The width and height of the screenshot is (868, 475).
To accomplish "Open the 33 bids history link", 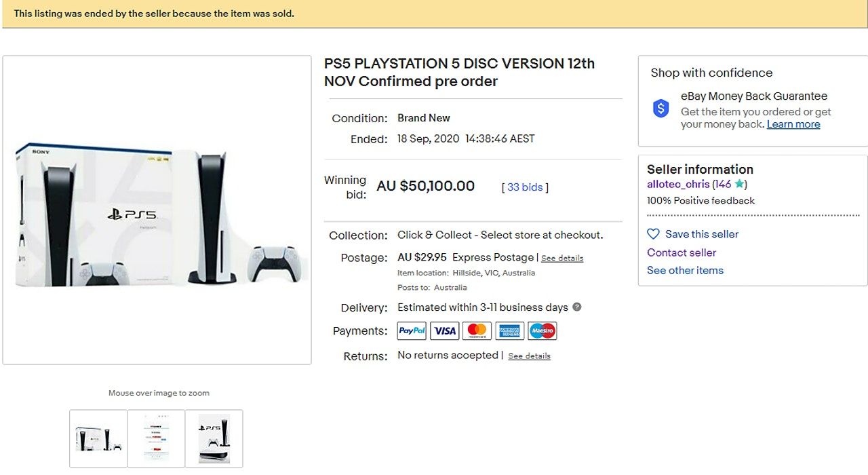I will pyautogui.click(x=525, y=187).
